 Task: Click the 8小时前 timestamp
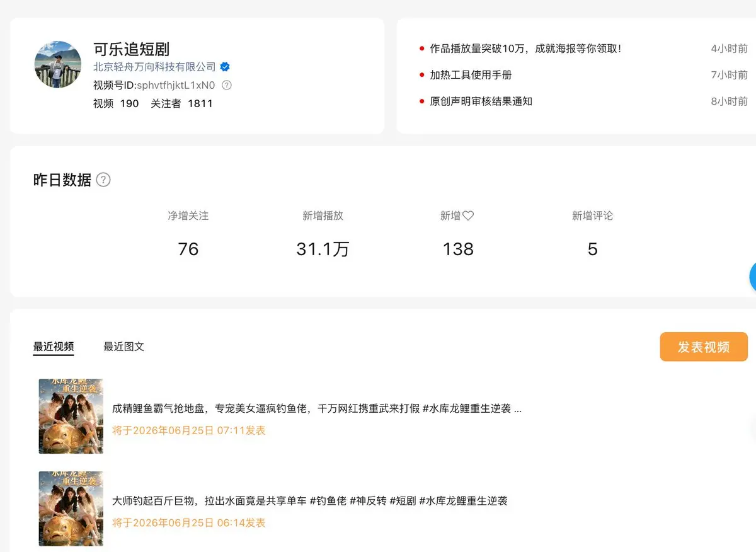[730, 101]
